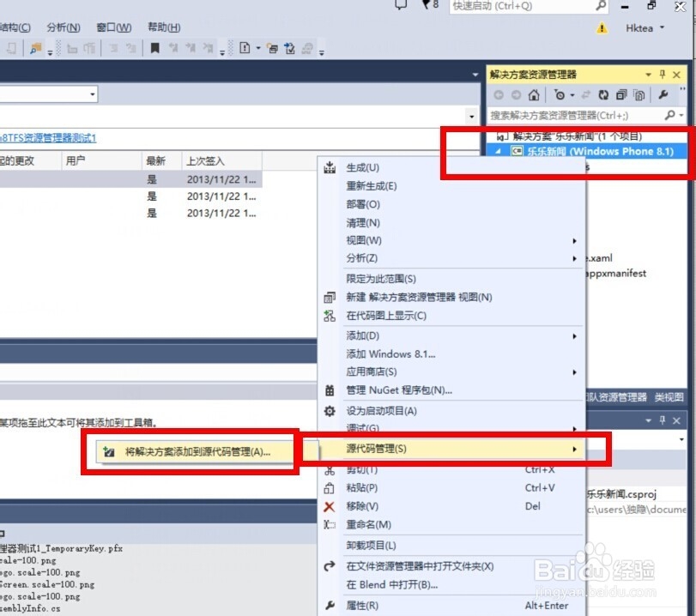
Task: Expand the 乐乐新闻 project tree node
Action: point(499,152)
